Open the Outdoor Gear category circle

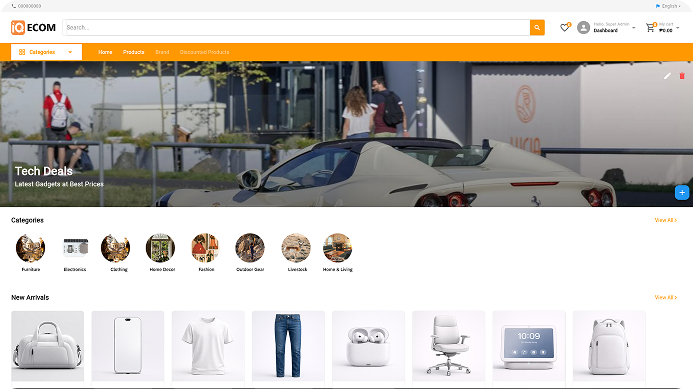tap(250, 248)
